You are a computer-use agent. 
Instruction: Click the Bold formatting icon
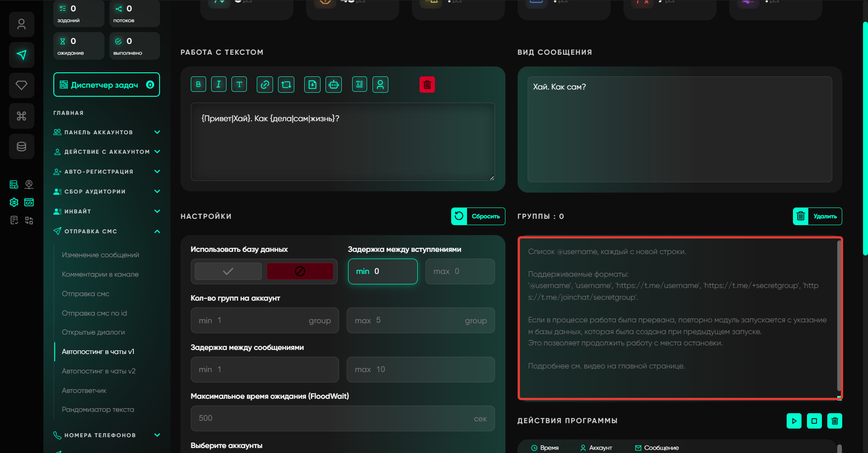[x=198, y=85]
